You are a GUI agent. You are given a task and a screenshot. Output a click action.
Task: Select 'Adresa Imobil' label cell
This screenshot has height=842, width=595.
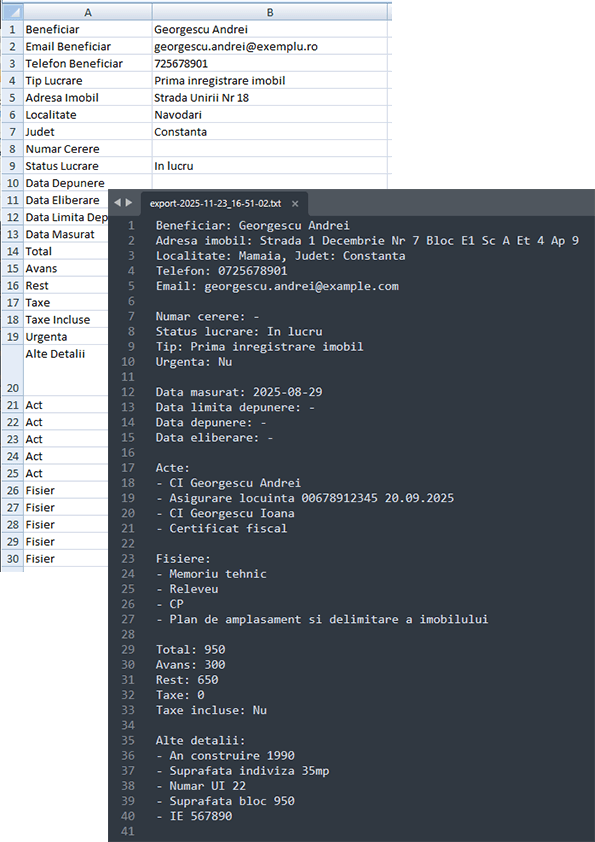88,98
